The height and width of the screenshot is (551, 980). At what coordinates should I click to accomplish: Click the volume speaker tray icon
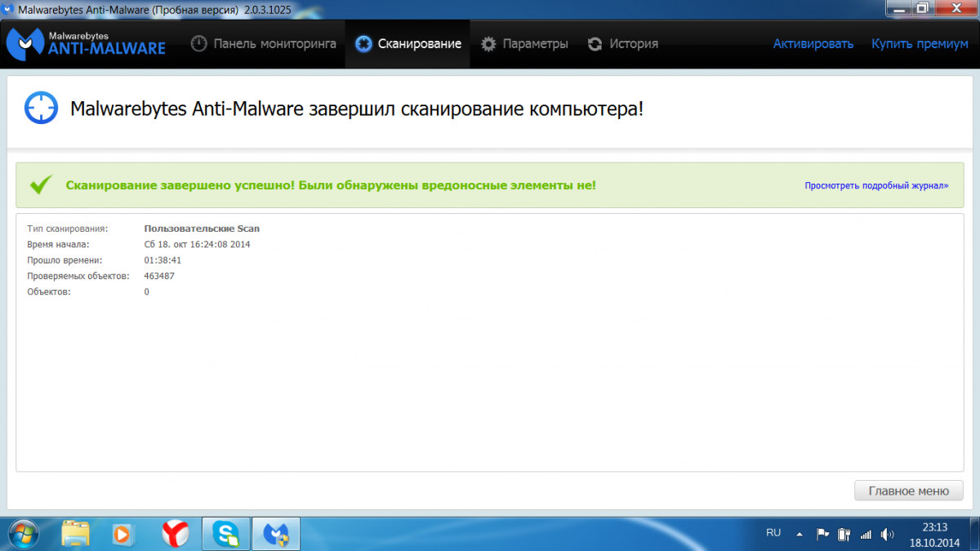[x=888, y=534]
